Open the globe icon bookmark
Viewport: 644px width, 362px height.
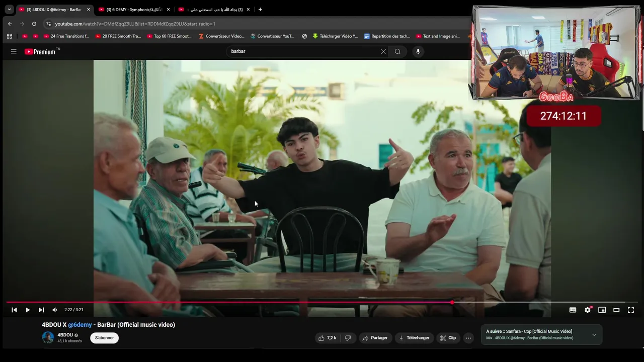coord(304,36)
